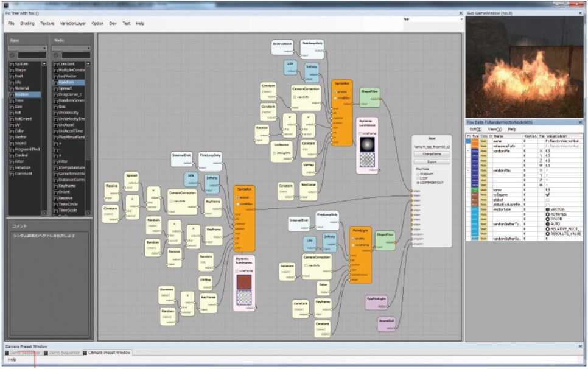Pick the Keyframe icon in Node list
The height and width of the screenshot is (369, 588).
point(55,186)
